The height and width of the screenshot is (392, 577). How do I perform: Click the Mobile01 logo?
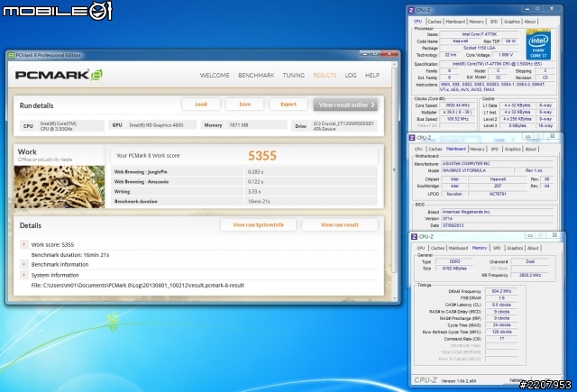click(x=57, y=11)
